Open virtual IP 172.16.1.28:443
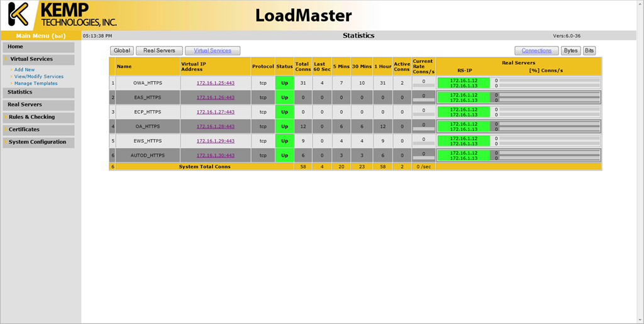The image size is (644, 324). click(x=216, y=126)
